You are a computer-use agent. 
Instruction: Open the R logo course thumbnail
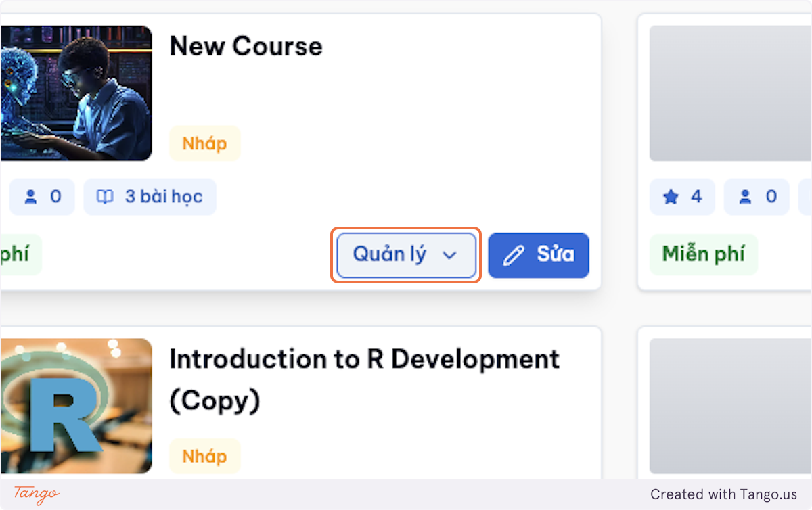coord(76,406)
